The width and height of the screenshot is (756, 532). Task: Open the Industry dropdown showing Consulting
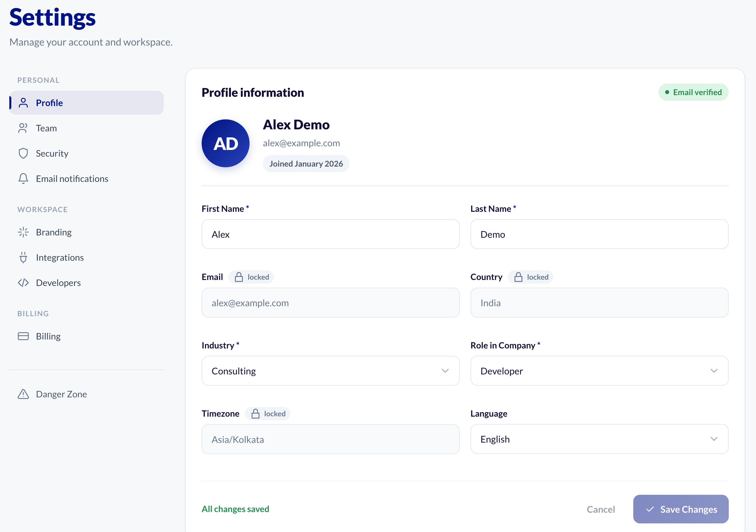point(331,371)
